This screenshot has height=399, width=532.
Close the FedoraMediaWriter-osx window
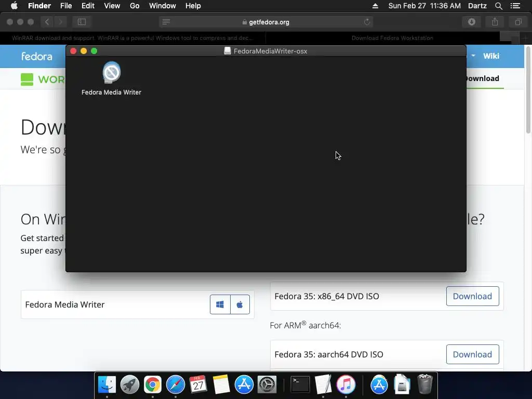pos(73,51)
